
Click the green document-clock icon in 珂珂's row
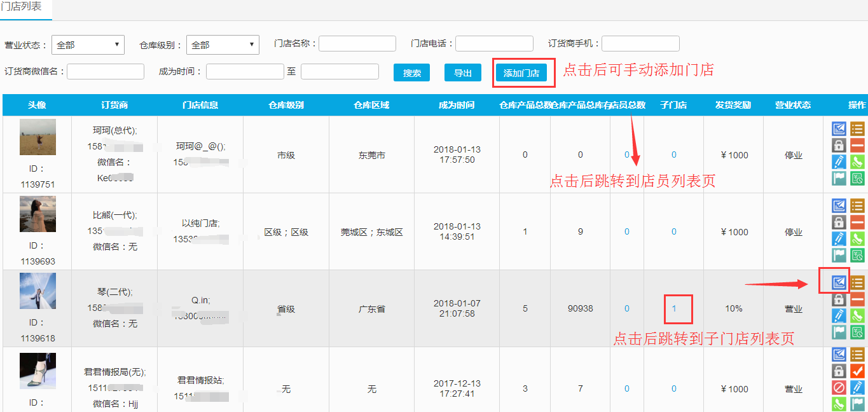[858, 179]
